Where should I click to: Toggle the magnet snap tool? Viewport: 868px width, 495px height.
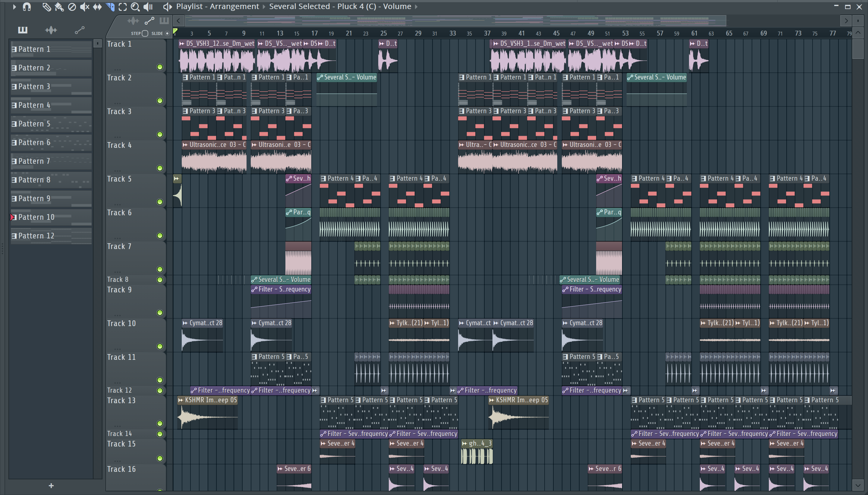tap(27, 6)
